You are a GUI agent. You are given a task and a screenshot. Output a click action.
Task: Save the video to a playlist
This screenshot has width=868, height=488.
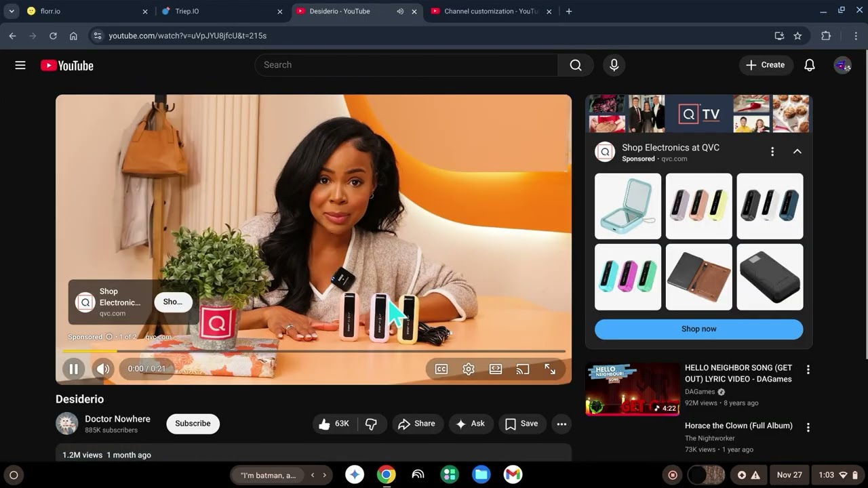[521, 424]
